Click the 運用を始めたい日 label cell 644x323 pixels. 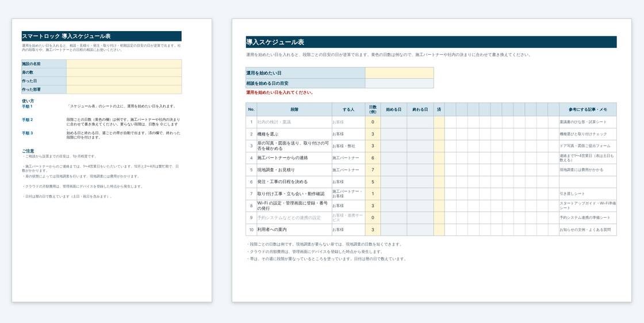click(305, 73)
